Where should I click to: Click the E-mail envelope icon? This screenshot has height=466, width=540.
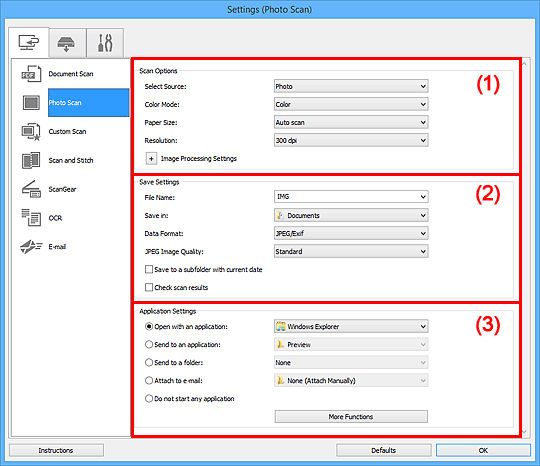(x=31, y=247)
